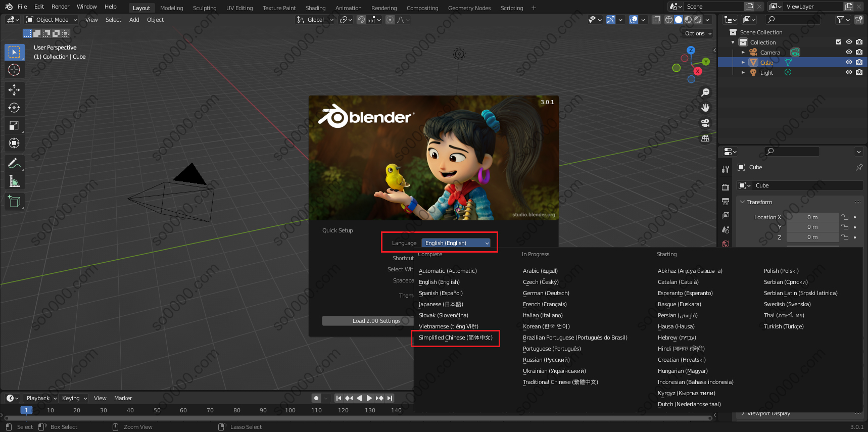The width and height of the screenshot is (868, 432).
Task: Click the Location Z value field
Action: [812, 237]
